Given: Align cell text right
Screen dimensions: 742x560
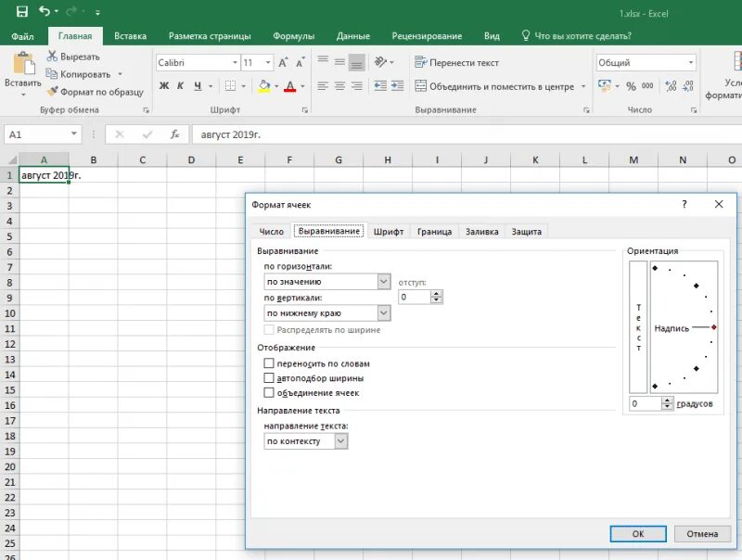Looking at the screenshot, I should pos(357,85).
